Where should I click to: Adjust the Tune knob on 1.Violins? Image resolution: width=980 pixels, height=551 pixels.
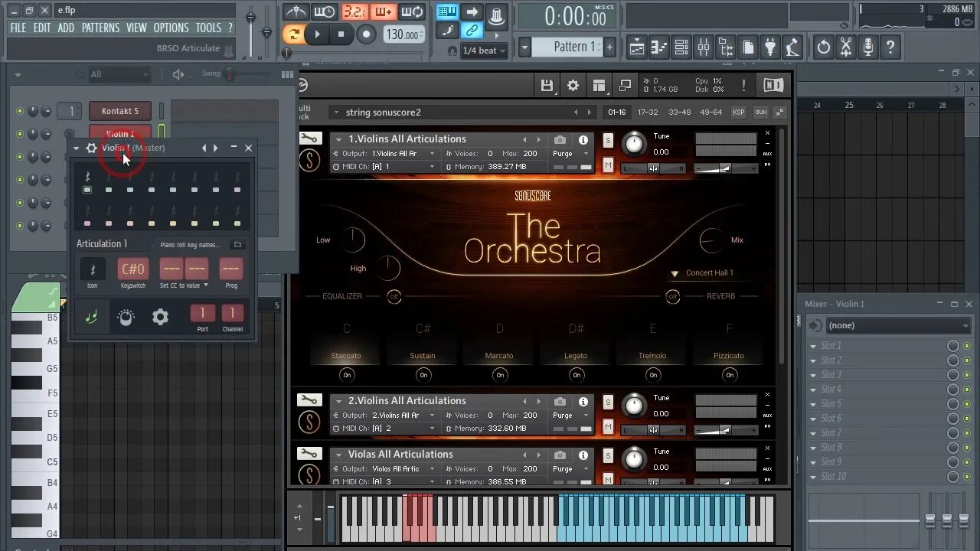coord(634,143)
